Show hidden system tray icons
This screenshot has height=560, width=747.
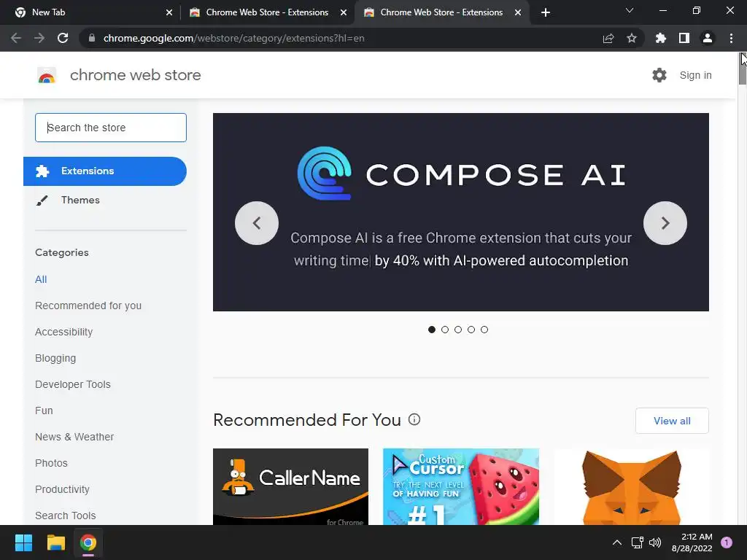tap(617, 542)
